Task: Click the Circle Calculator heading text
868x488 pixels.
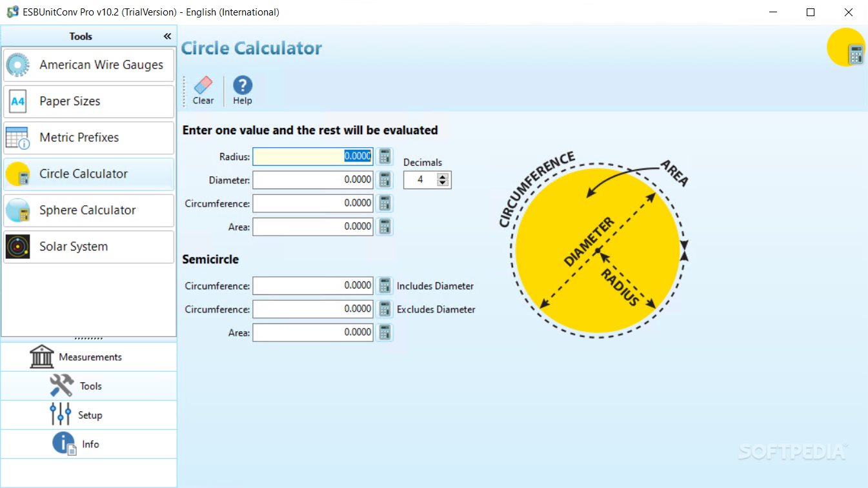Action: click(x=251, y=48)
